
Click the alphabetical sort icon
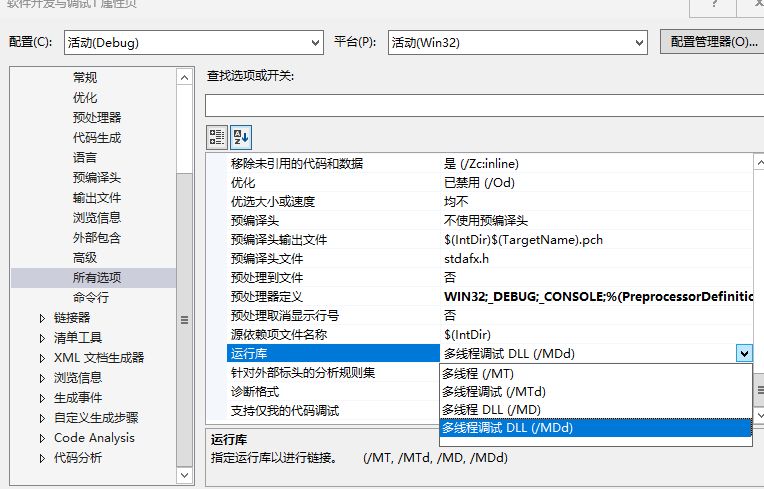tap(240, 137)
